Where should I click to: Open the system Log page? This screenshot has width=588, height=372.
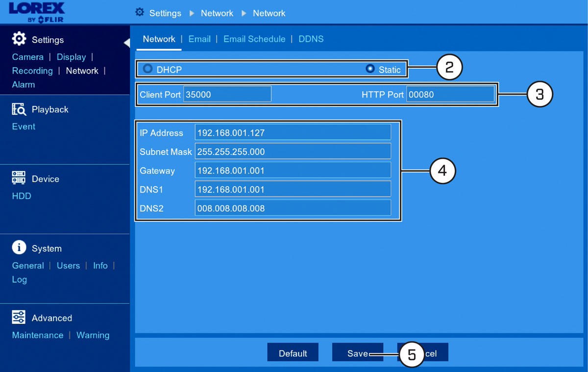[x=20, y=279]
